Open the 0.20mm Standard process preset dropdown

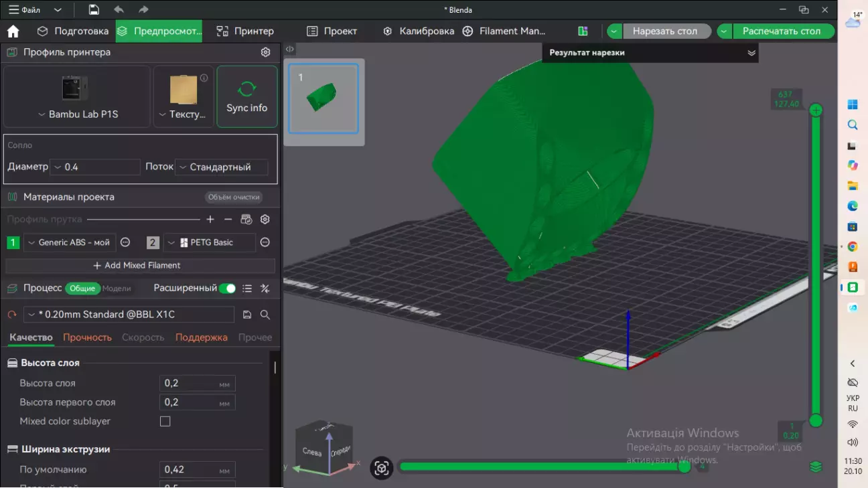point(129,315)
